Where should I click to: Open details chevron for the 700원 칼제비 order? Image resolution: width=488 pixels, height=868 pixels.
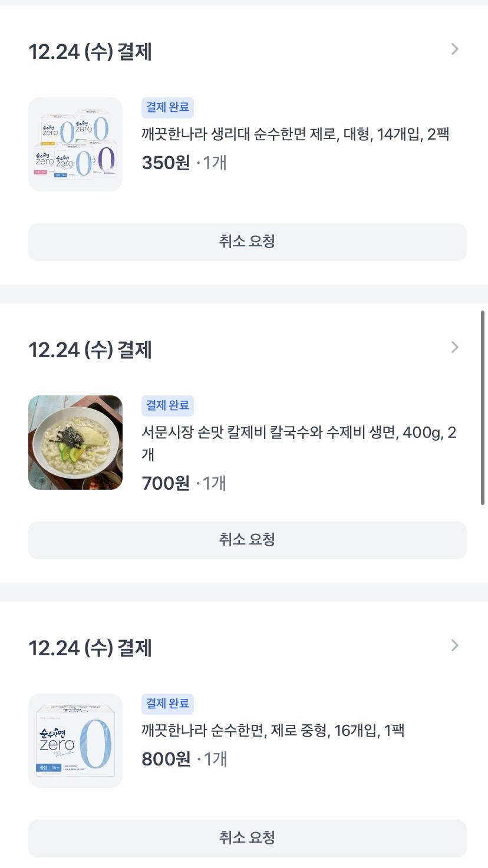click(x=454, y=348)
